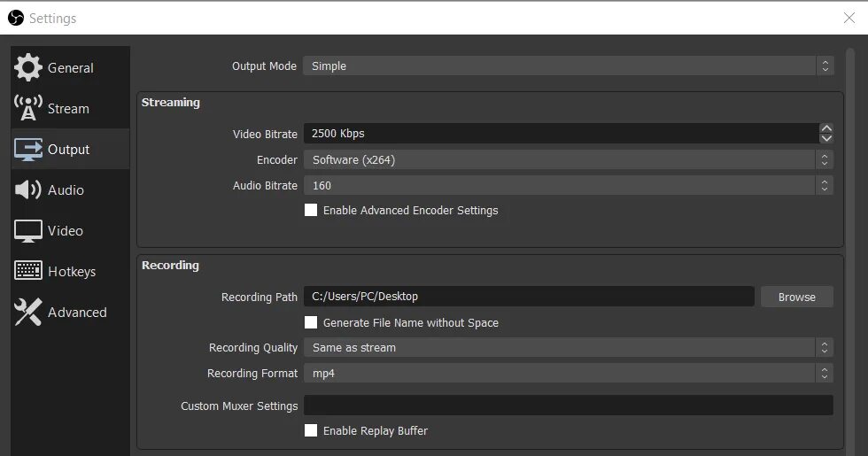Open the Stream antenna icon
Screen dimensions: 868x456
pos(27,108)
